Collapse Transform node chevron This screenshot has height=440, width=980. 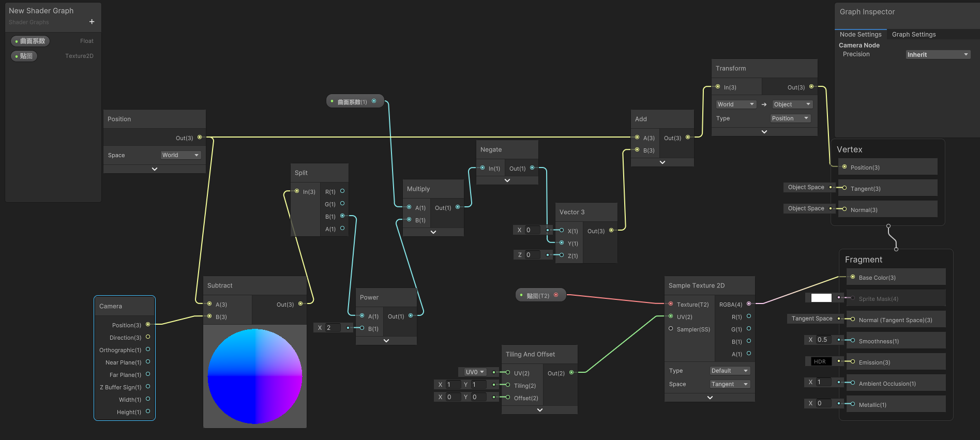764,132
